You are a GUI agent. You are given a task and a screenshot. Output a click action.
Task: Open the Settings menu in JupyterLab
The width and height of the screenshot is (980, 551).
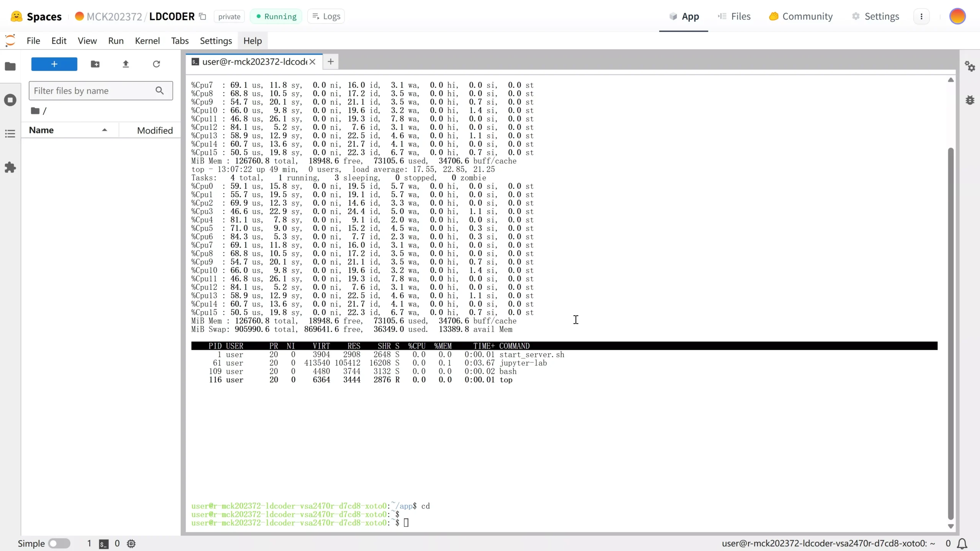pos(216,41)
